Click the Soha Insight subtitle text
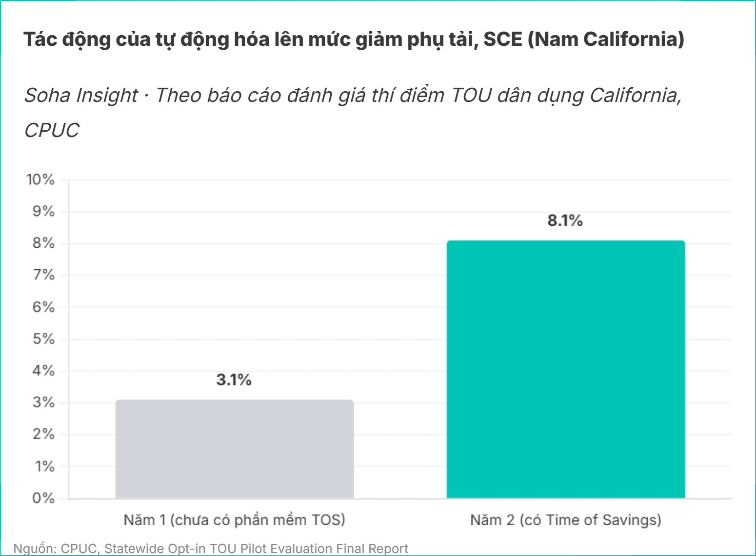 [353, 113]
